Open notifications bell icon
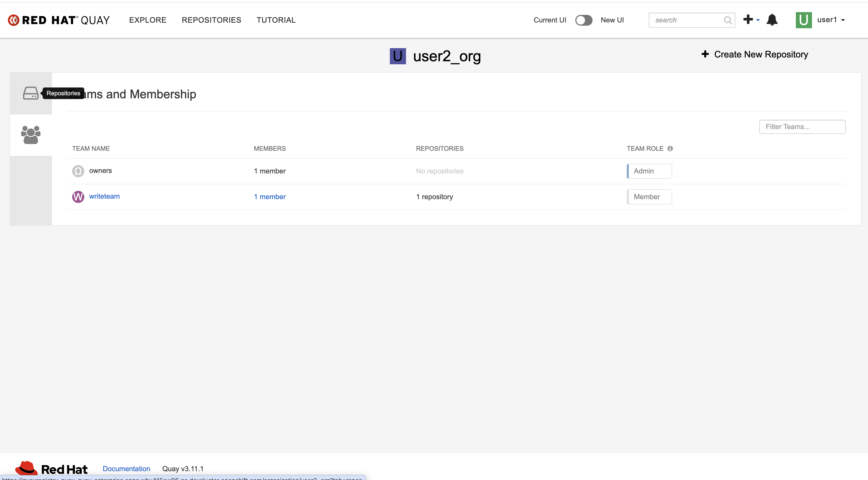 (x=772, y=20)
